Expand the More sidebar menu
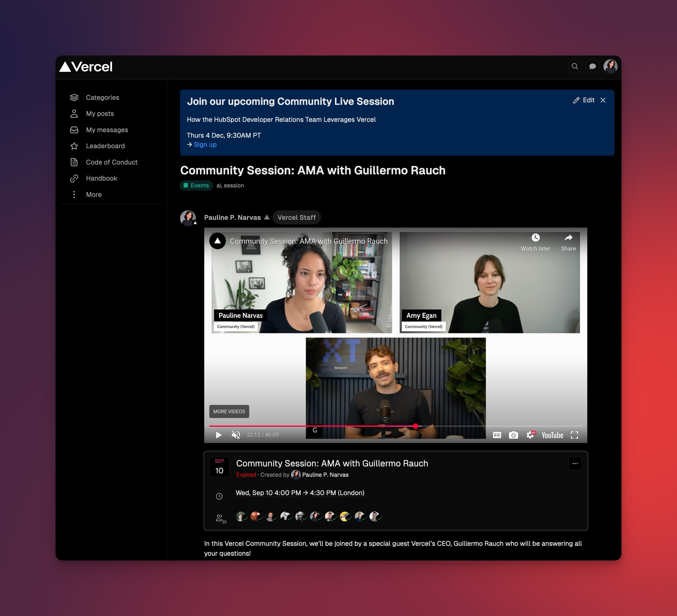Screen dimensions: 677x616 (x=93, y=194)
